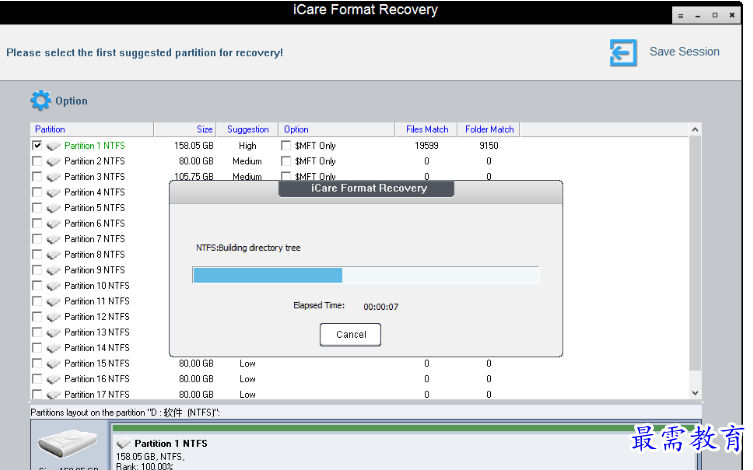Check the Partition 3 NTFS checkbox
This screenshot has width=753, height=470.
(37, 176)
